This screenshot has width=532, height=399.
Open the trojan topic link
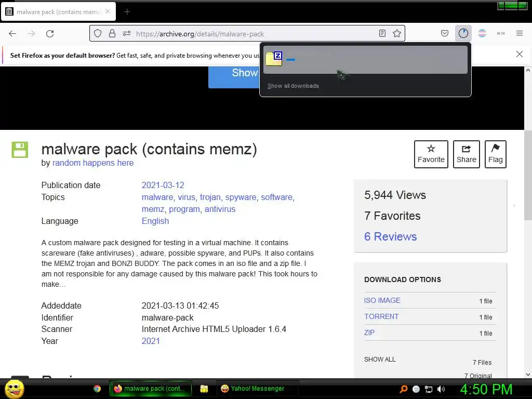coord(210,197)
